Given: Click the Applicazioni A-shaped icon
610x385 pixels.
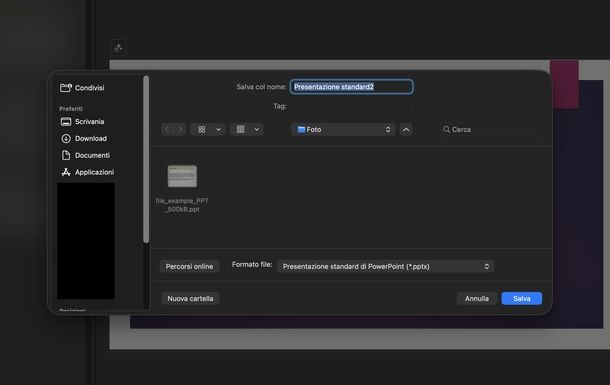Looking at the screenshot, I should pos(66,172).
